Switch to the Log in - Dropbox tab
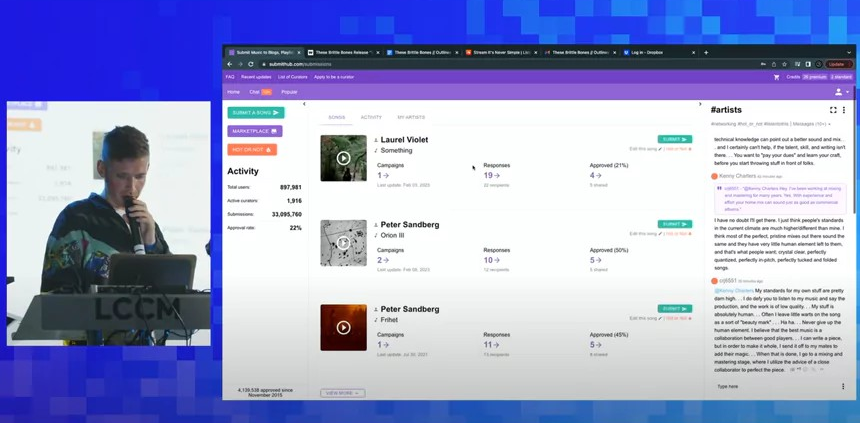The image size is (860, 423). point(658,53)
